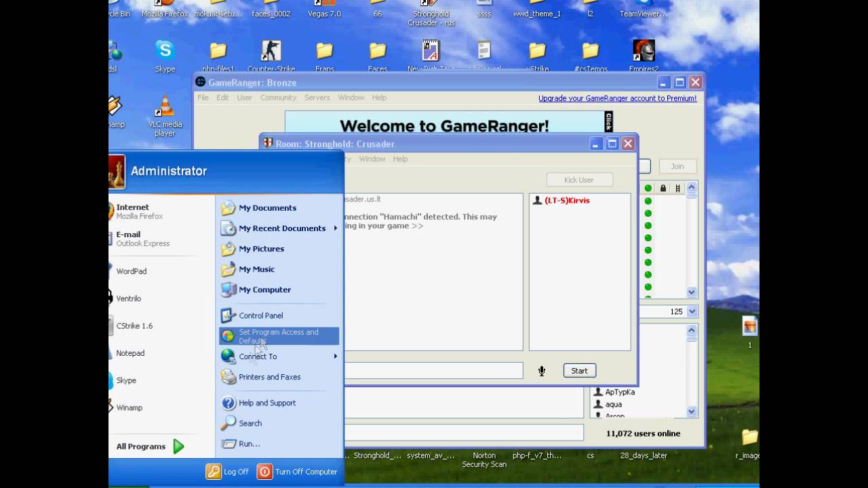Follow Upgrade GameRanger account to Premium link

click(617, 98)
